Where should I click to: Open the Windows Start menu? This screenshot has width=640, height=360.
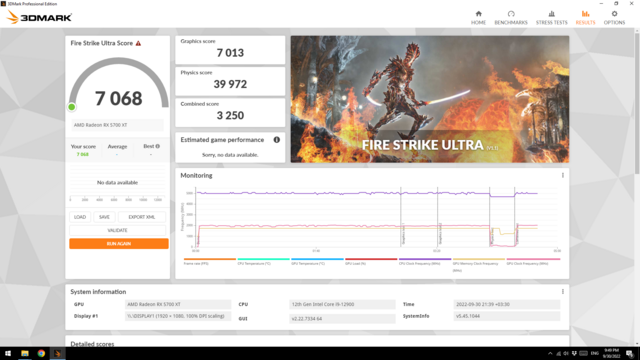click(x=8, y=353)
